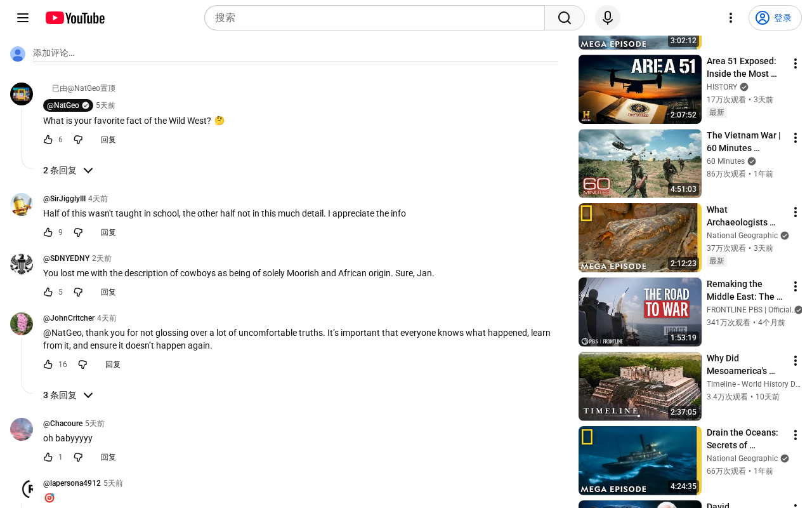Screen dimensions: 812x508
Task: Open the settings three-dot menu in header
Action: point(731,18)
